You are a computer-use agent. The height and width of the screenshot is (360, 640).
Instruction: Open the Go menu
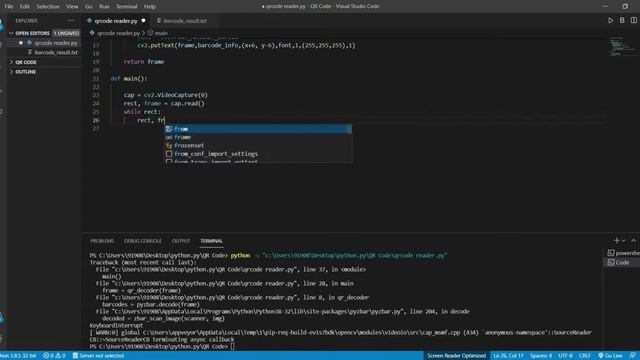point(89,6)
